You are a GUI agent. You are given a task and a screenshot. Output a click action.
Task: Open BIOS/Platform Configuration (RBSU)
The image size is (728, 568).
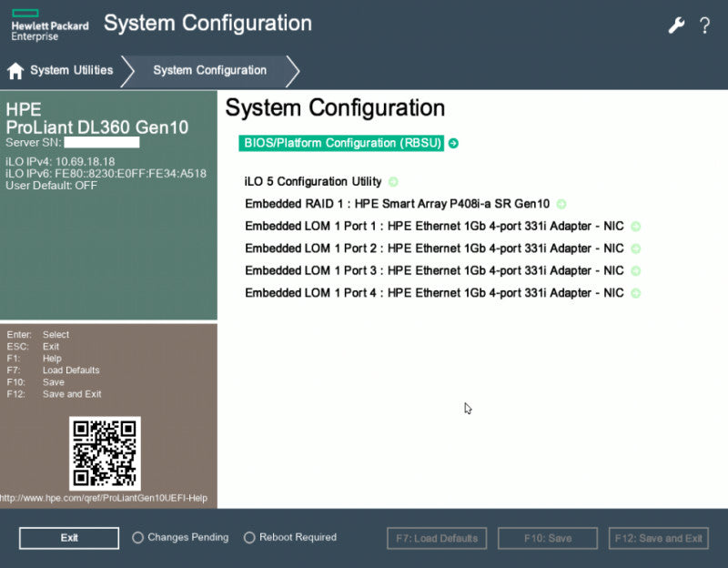coord(342,143)
